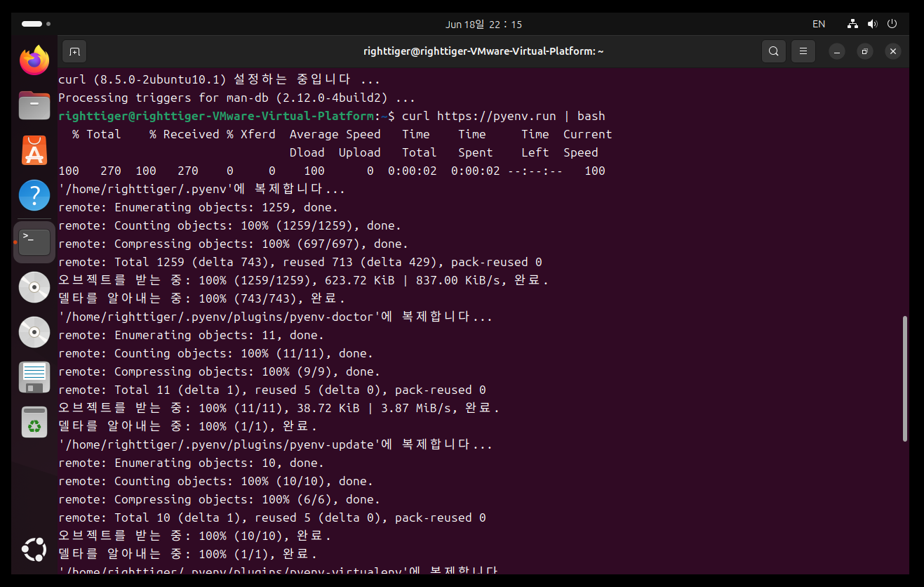Click the line 'remote: Counting objects: 100% (1259/1259)'
Image resolution: width=924 pixels, height=587 pixels.
click(x=209, y=225)
